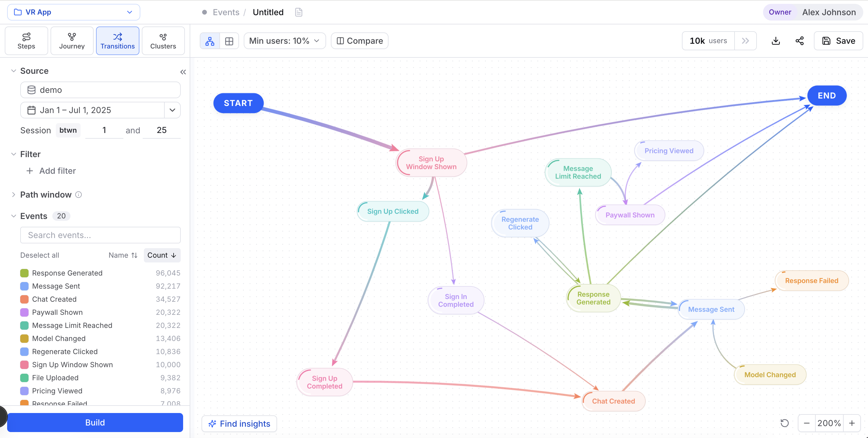Click the download icon
The height and width of the screenshot is (438, 868).
[x=776, y=41]
